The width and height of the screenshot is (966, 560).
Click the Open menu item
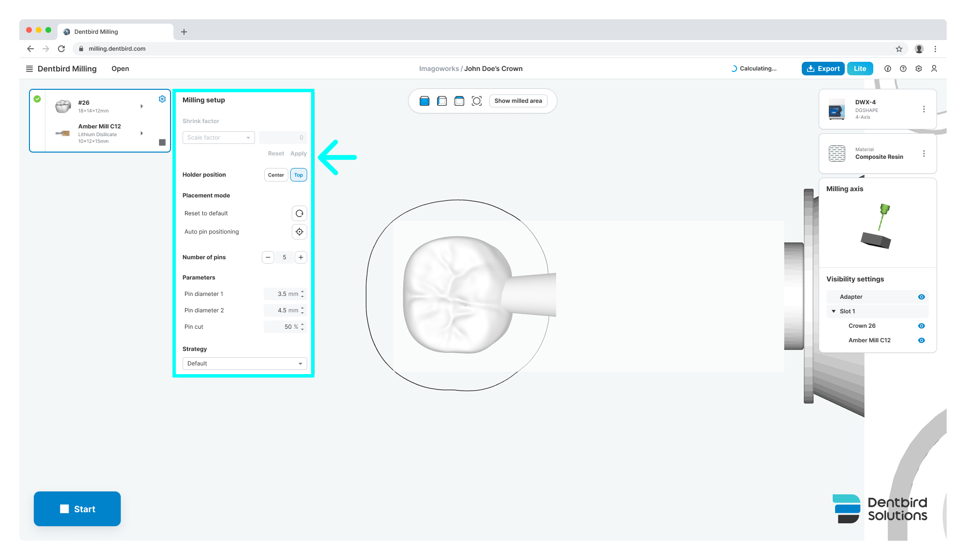point(120,69)
